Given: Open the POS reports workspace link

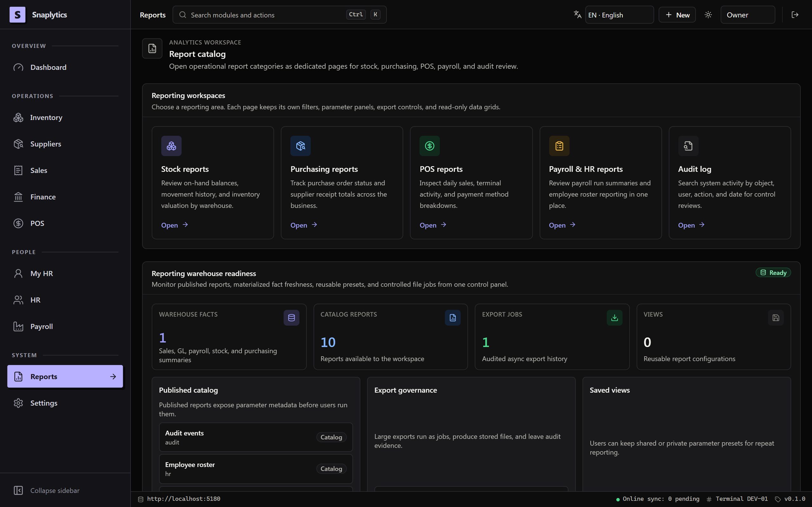Looking at the screenshot, I should (x=433, y=225).
